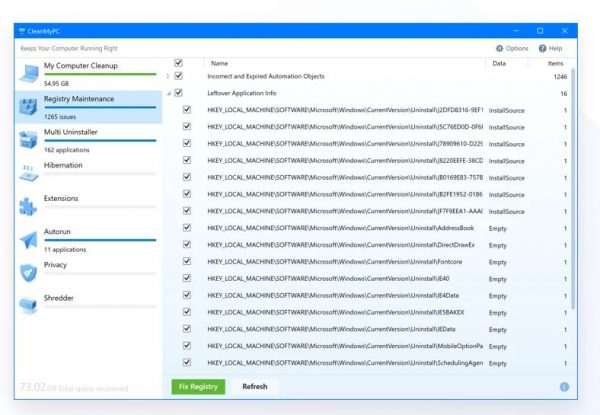Click the '1246' items count value
Viewport: 600px width, 415px height.
pos(560,77)
